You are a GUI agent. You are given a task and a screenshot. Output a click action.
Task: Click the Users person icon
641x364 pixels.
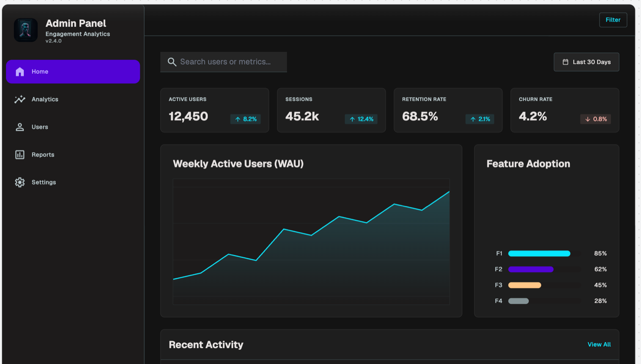tap(20, 127)
